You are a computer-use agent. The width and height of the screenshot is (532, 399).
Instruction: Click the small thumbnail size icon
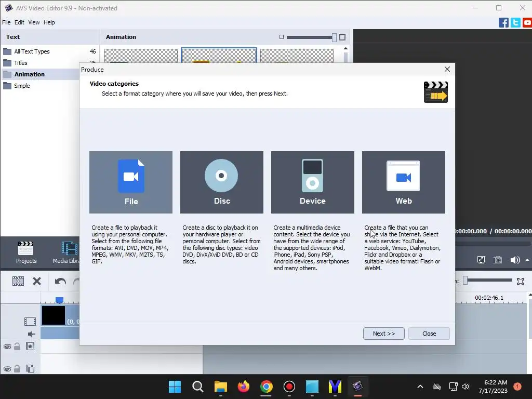click(281, 37)
